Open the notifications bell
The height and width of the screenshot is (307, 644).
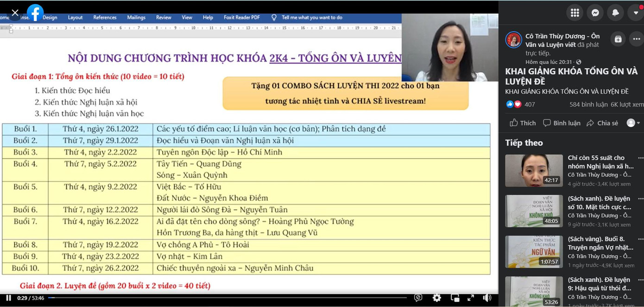(x=615, y=13)
